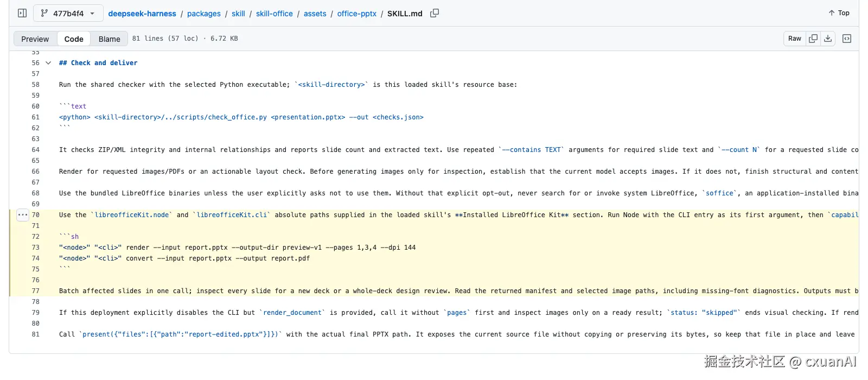Switch to the Code tab
Screen dimensions: 868x380
pyautogui.click(x=74, y=39)
